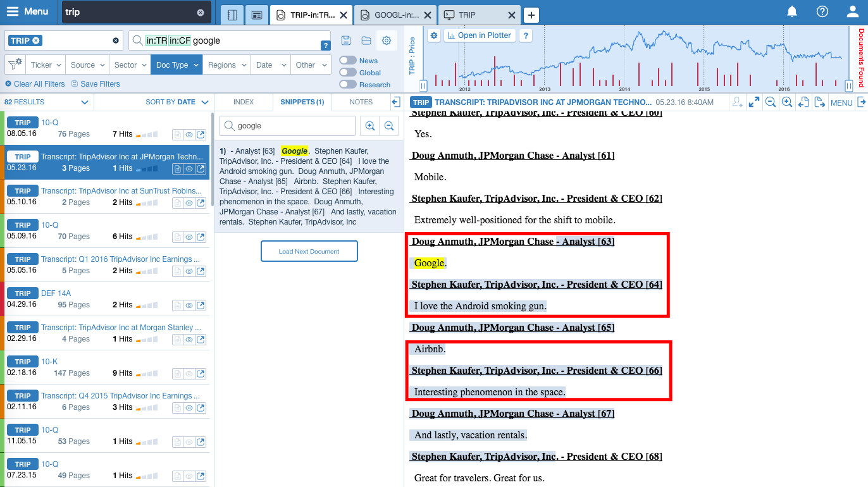The width and height of the screenshot is (868, 487).
Task: Go to the next document icon
Action: click(819, 102)
